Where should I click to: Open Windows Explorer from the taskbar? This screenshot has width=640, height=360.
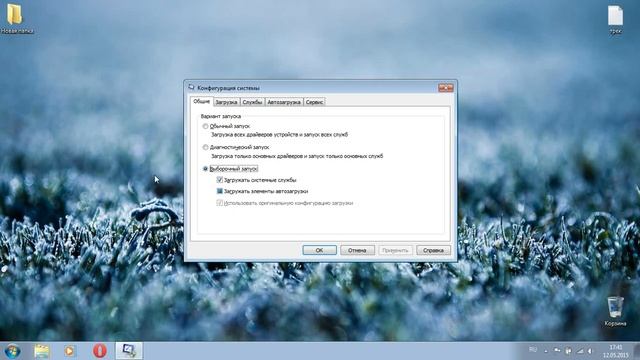41,351
